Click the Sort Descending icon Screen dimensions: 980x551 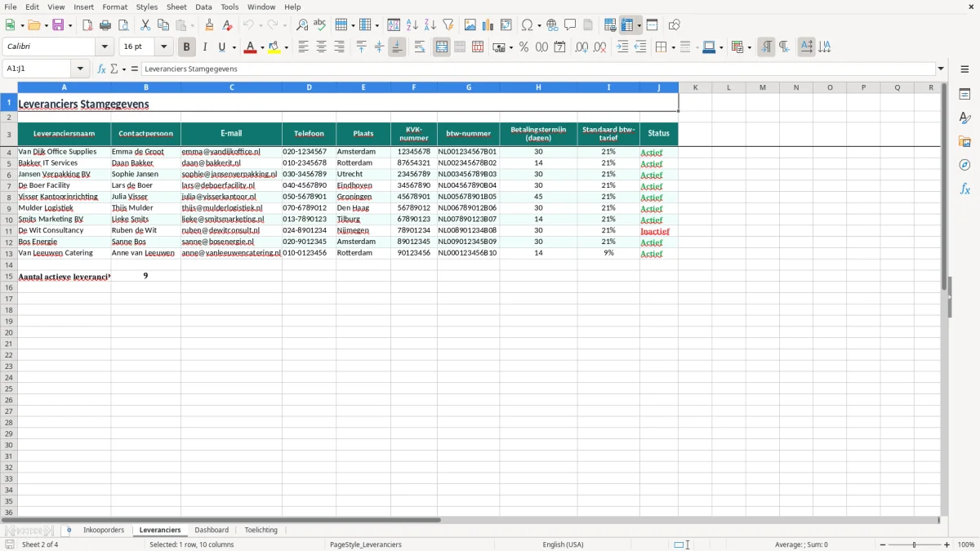click(x=430, y=25)
